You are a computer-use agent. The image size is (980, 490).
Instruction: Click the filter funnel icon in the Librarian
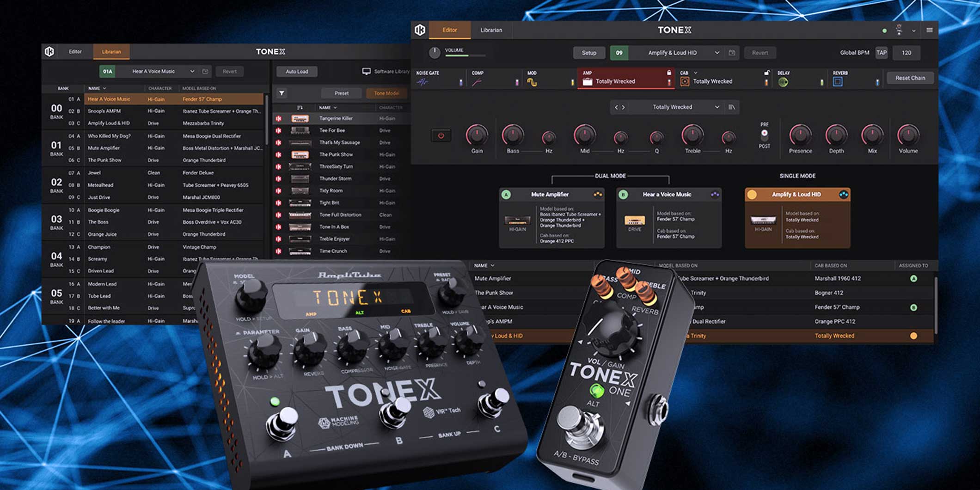(281, 93)
